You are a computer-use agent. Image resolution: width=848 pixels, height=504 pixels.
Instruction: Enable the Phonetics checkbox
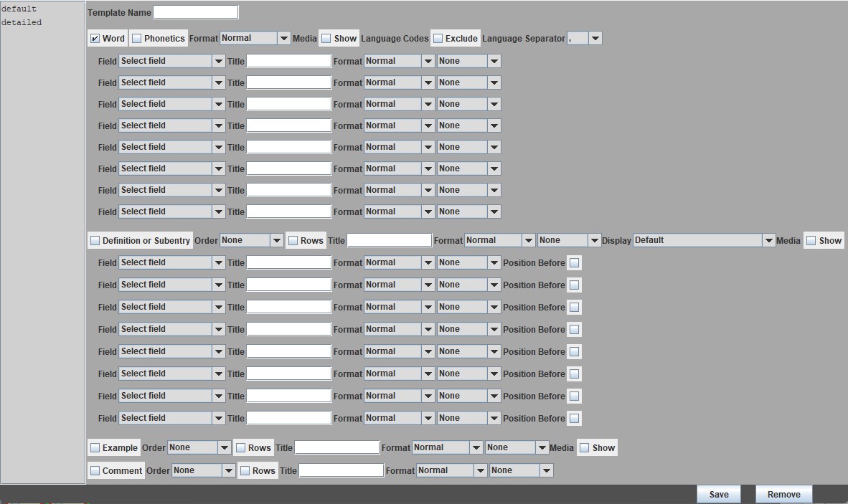[x=136, y=38]
